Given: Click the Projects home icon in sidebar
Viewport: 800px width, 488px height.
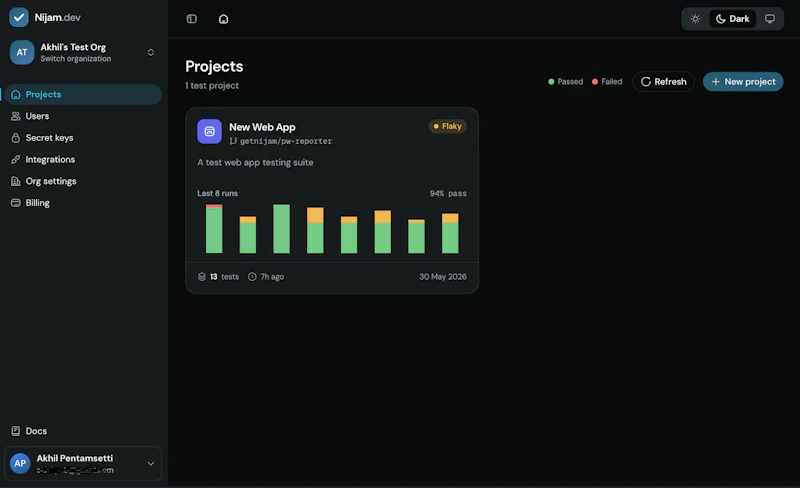Looking at the screenshot, I should pos(16,94).
